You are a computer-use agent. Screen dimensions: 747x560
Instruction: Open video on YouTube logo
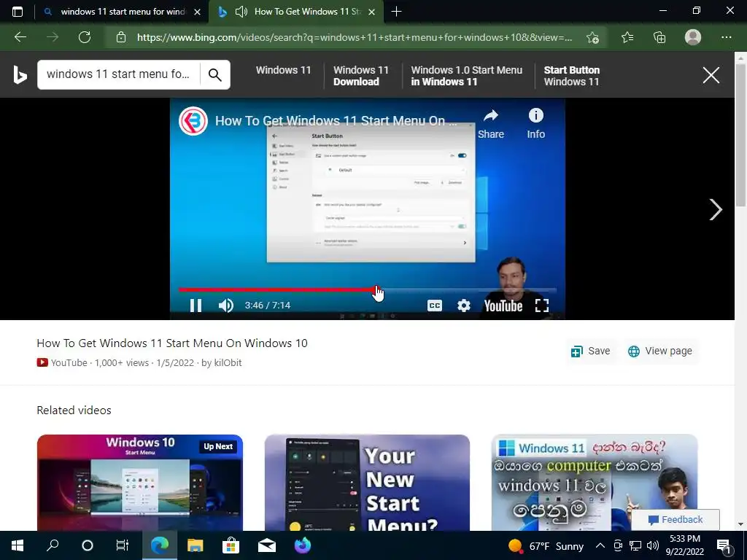[x=503, y=306]
